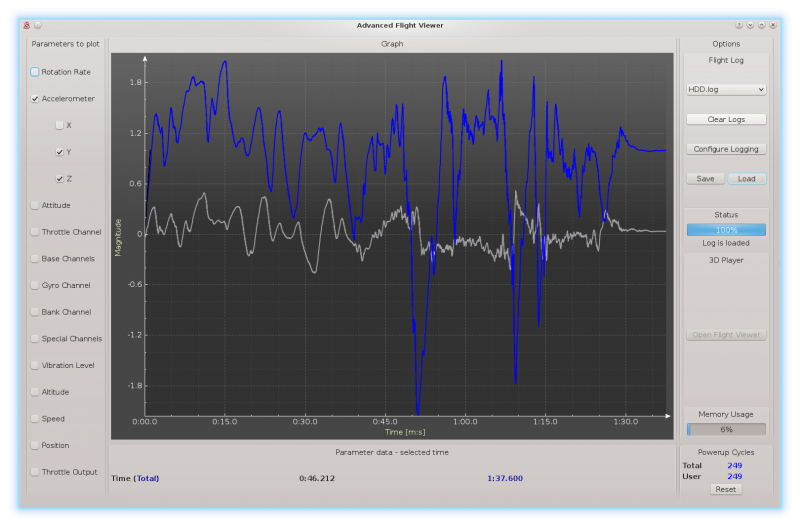Viewport: 800px width, 527px height.
Task: Tick the Gyro Channel checkbox
Action: [35, 285]
